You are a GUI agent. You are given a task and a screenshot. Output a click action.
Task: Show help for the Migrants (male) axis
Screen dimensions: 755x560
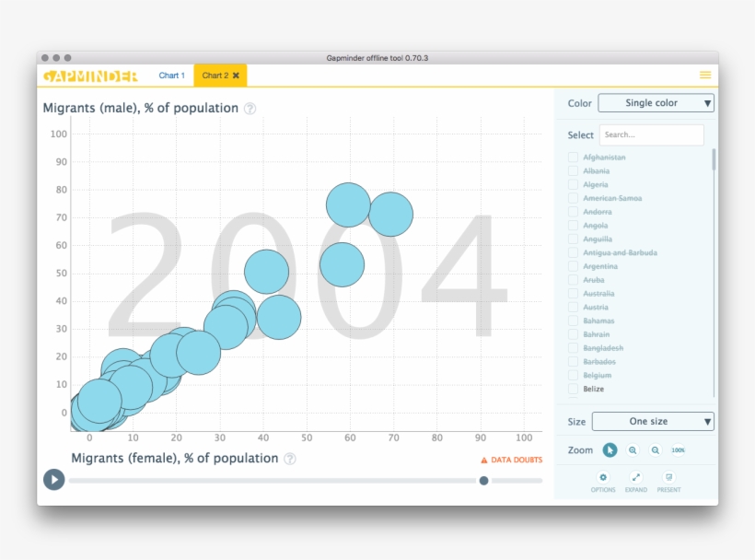250,109
